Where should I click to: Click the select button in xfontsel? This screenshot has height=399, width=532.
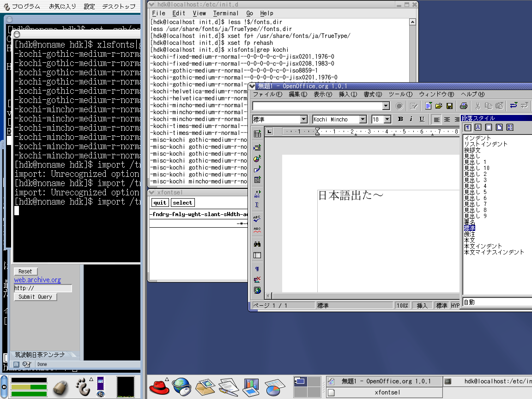tap(182, 203)
